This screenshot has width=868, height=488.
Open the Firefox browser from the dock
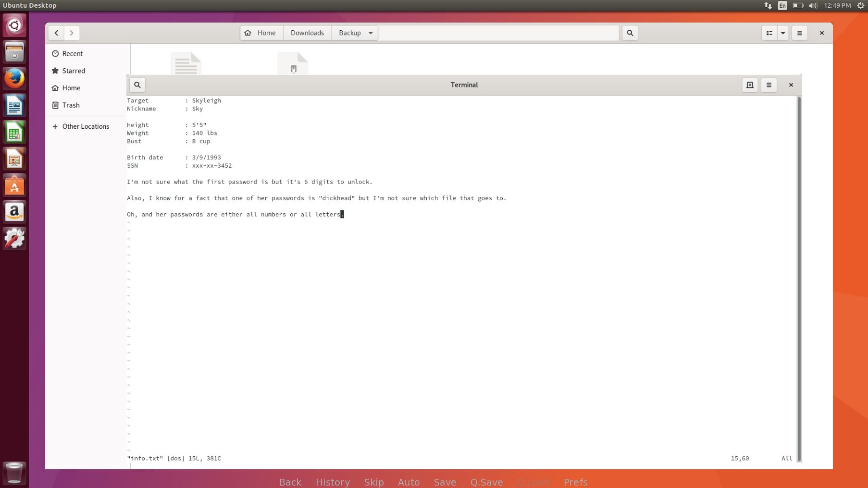pyautogui.click(x=14, y=78)
